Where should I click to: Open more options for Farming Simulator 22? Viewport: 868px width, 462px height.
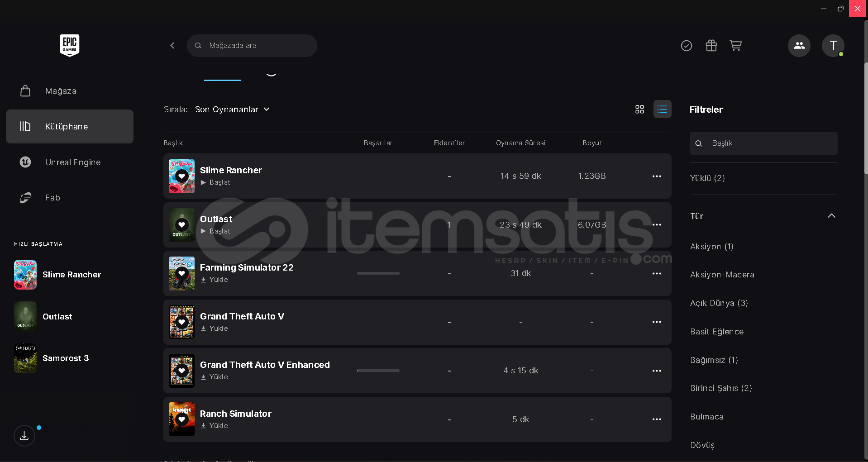tap(657, 274)
